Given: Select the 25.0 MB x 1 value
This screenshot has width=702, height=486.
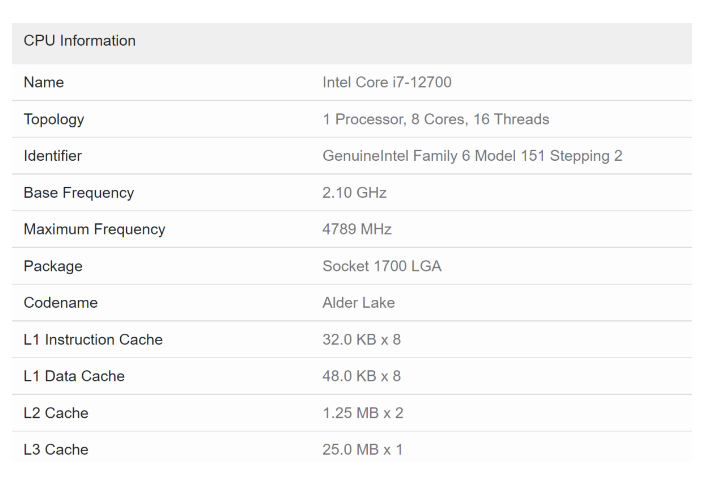Looking at the screenshot, I should pyautogui.click(x=363, y=450).
